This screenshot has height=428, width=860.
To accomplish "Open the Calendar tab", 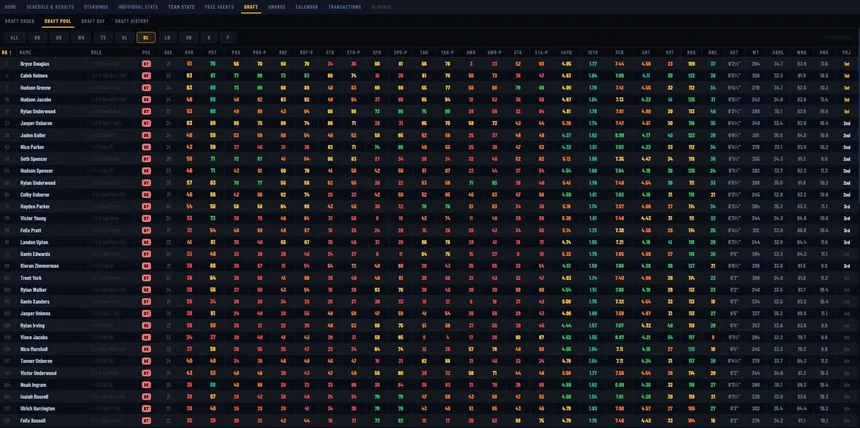I will [x=307, y=7].
